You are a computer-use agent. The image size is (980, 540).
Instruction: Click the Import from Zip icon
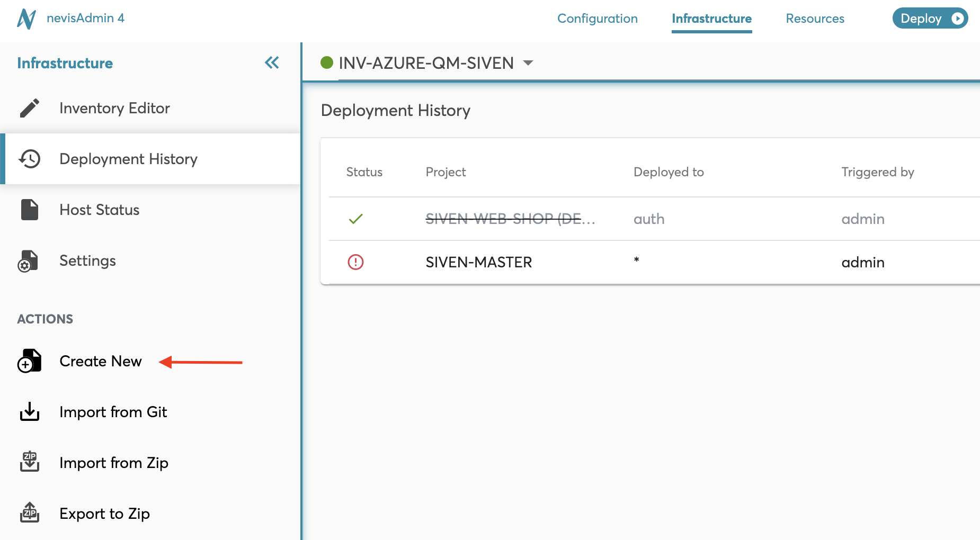(30, 462)
